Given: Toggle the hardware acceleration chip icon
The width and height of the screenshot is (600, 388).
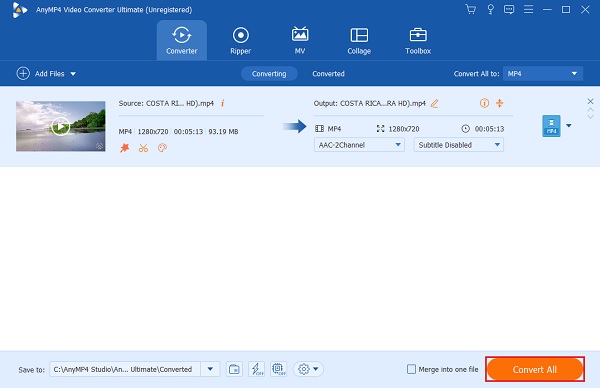Looking at the screenshot, I should 279,369.
